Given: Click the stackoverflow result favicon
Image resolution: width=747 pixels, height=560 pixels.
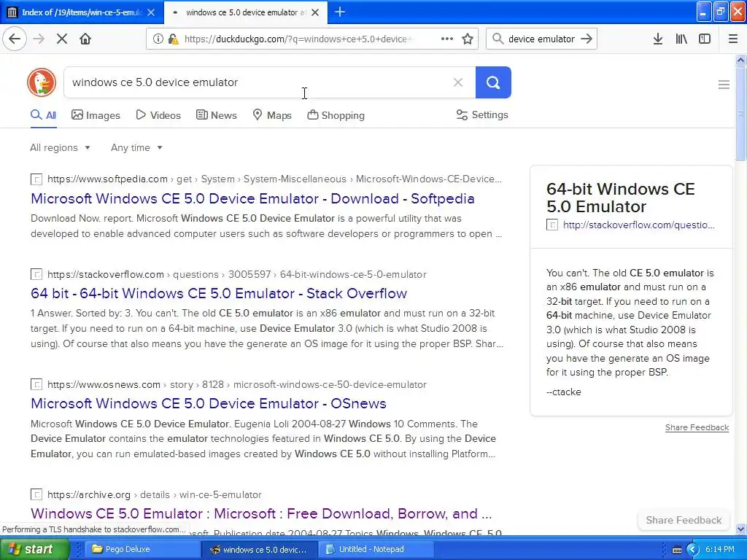Looking at the screenshot, I should pyautogui.click(x=36, y=275).
